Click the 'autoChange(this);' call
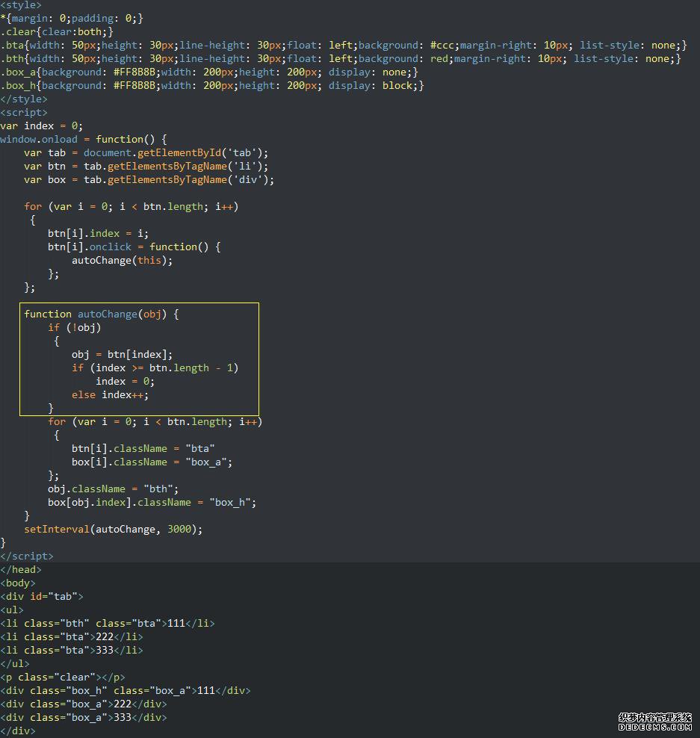Viewport: 700px width, 738px height. [122, 260]
